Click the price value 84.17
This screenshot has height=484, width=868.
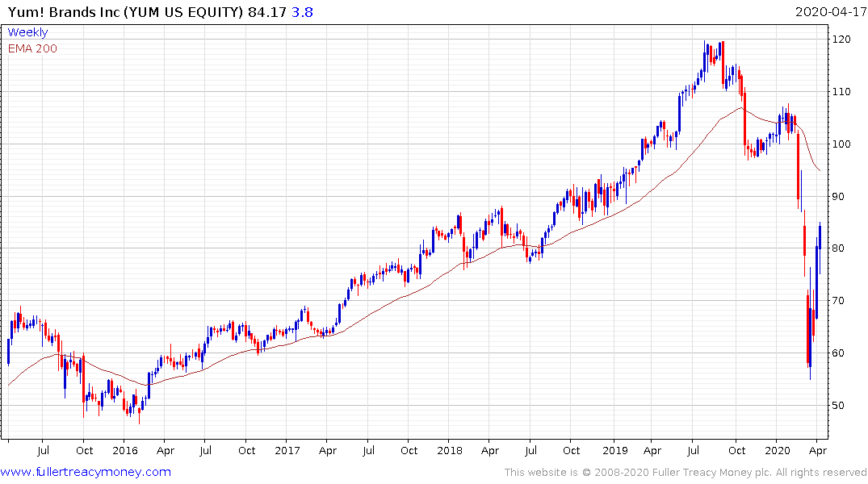(x=266, y=12)
